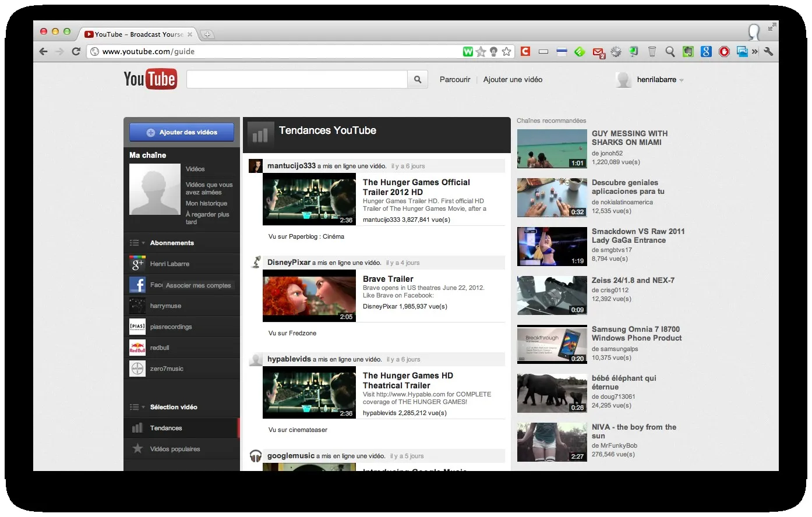Open the bébé éléphant qui éternue video
The height and width of the screenshot is (517, 812).
click(x=624, y=382)
